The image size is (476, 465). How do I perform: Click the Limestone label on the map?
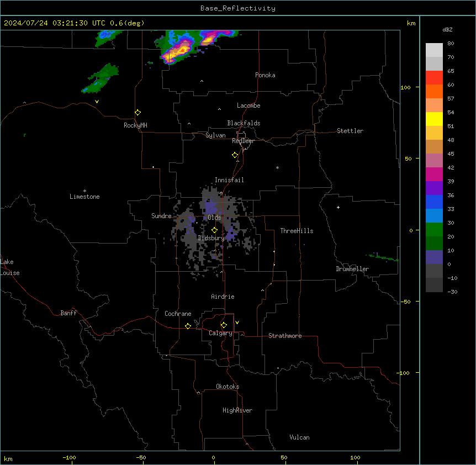(x=84, y=197)
